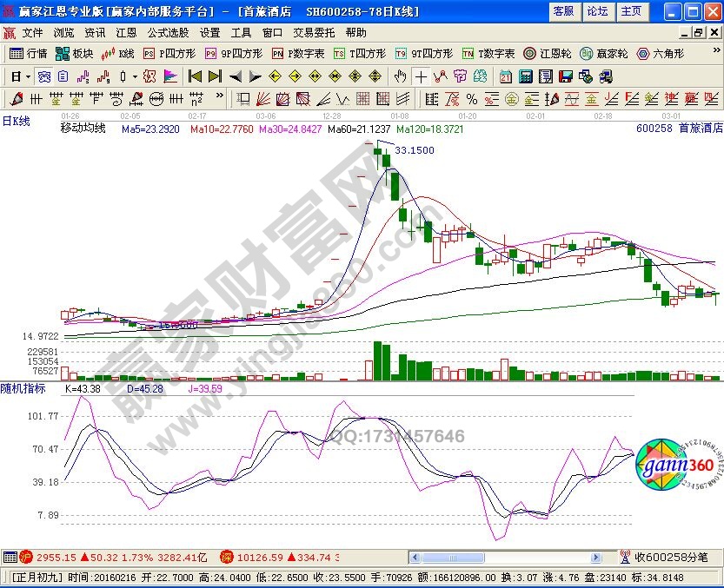Open the 行情 market quotes view
Image resolution: width=724 pixels, height=588 pixels.
(x=28, y=53)
